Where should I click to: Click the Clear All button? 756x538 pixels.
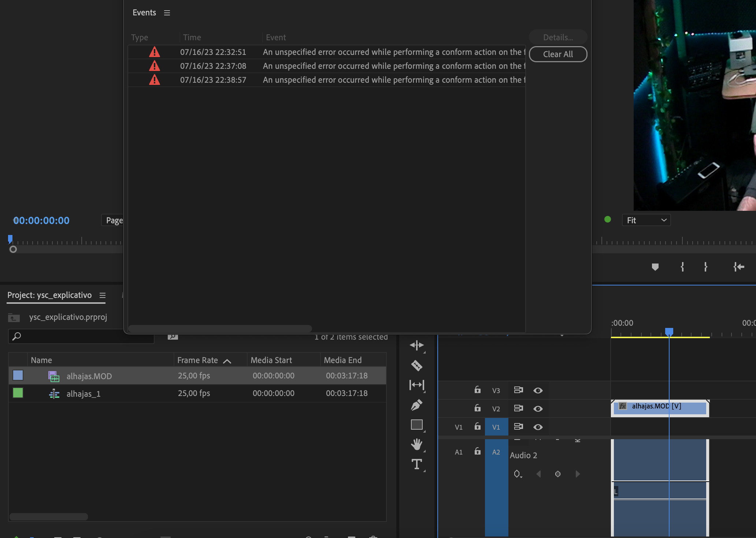557,54
